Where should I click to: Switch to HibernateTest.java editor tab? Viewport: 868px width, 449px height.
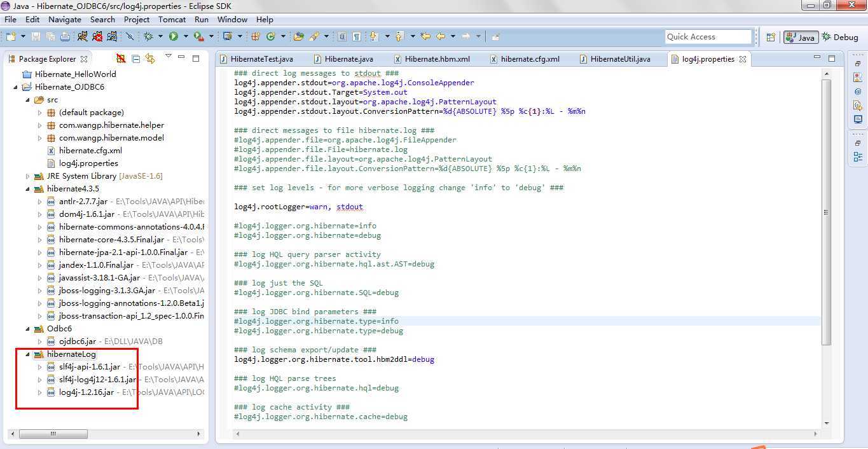click(256, 59)
